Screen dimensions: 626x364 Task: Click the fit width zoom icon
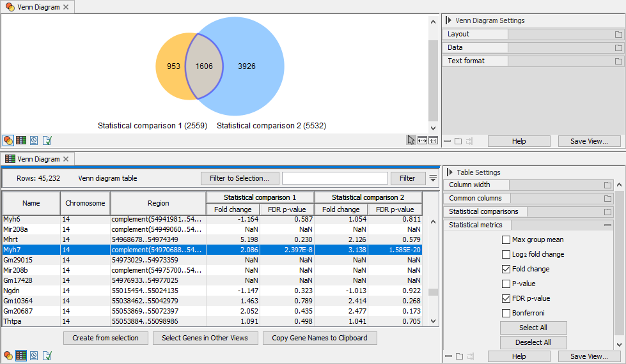click(x=422, y=140)
